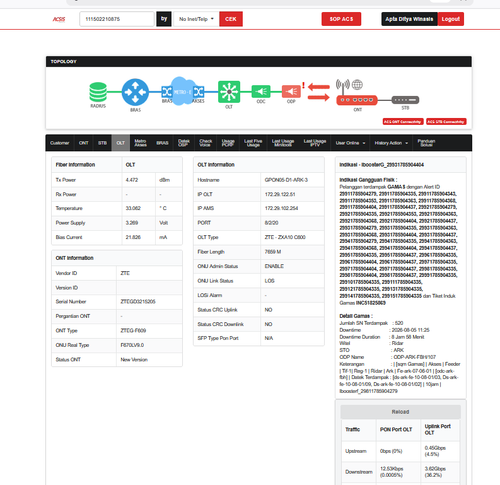Click the IP AMS value 172.29.102.254

[x=281, y=208]
